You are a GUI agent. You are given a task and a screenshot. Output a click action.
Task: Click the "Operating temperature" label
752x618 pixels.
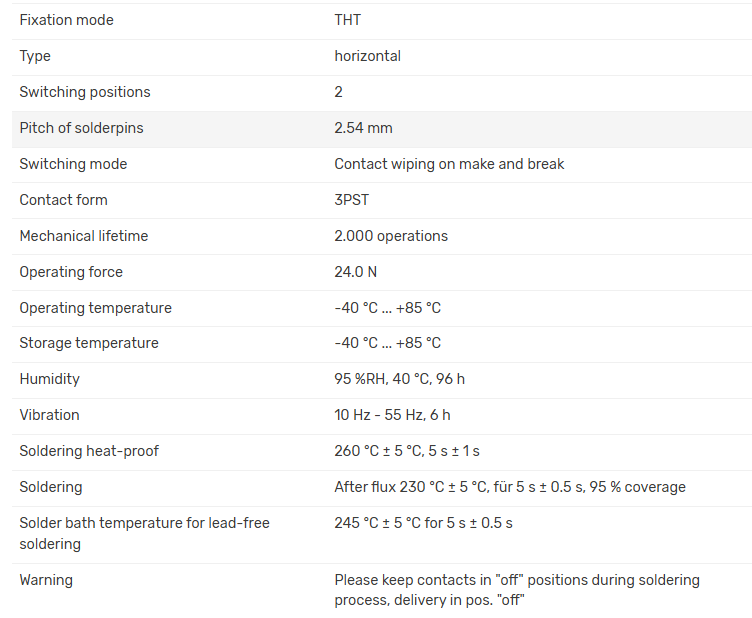[x=95, y=308]
